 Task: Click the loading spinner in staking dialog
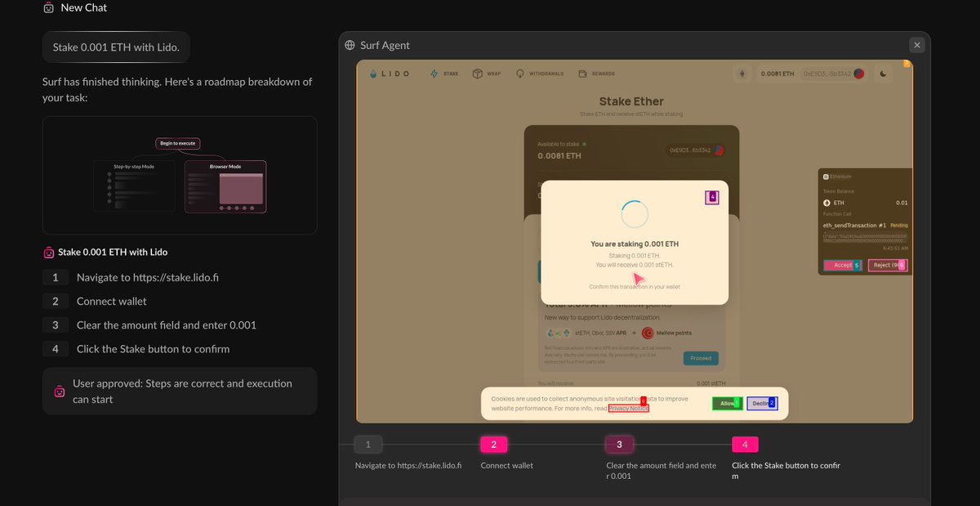635,214
